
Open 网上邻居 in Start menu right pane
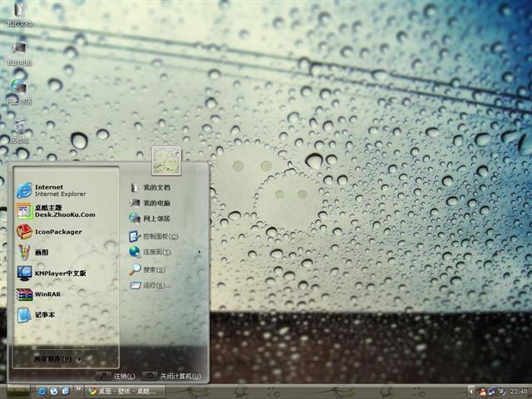(x=150, y=219)
